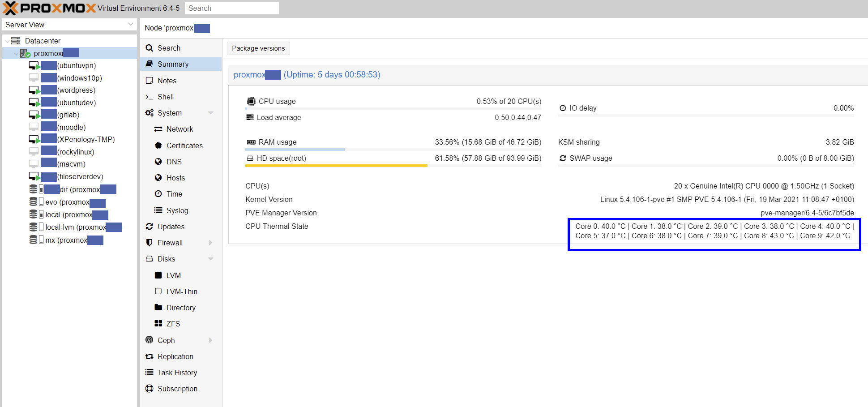The height and width of the screenshot is (407, 868).
Task: Select the mx storage icon
Action: pos(36,240)
